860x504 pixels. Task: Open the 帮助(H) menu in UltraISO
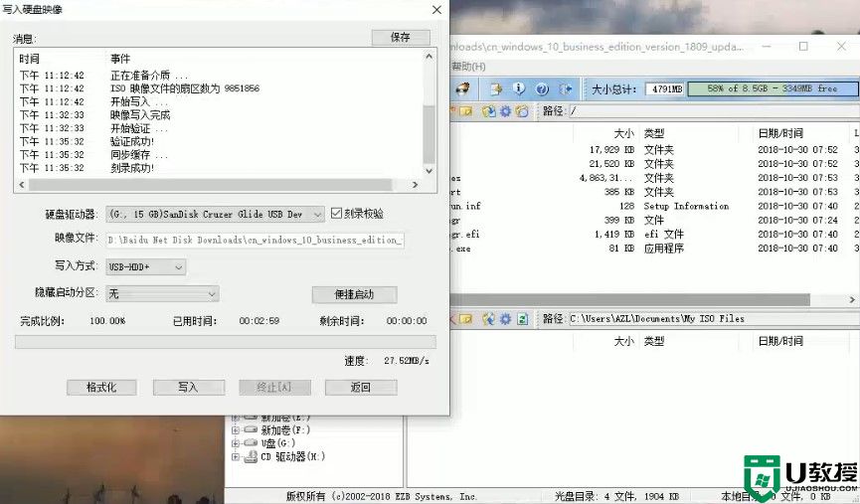[x=468, y=67]
